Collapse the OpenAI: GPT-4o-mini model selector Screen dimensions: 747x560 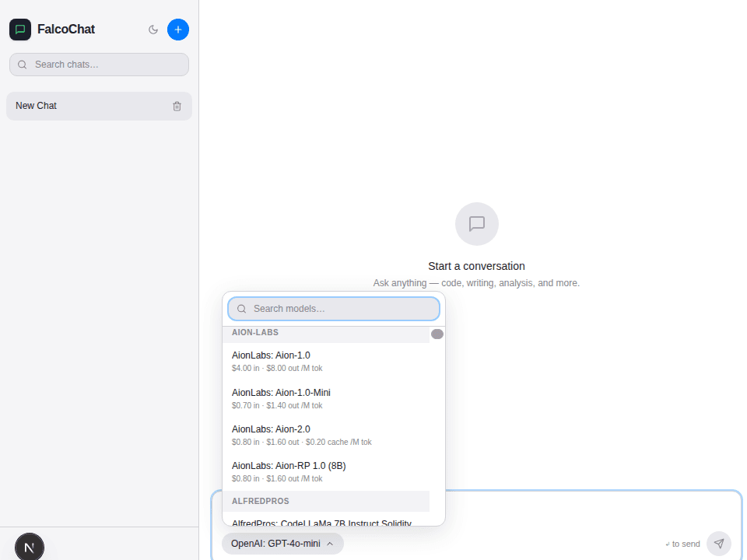282,544
